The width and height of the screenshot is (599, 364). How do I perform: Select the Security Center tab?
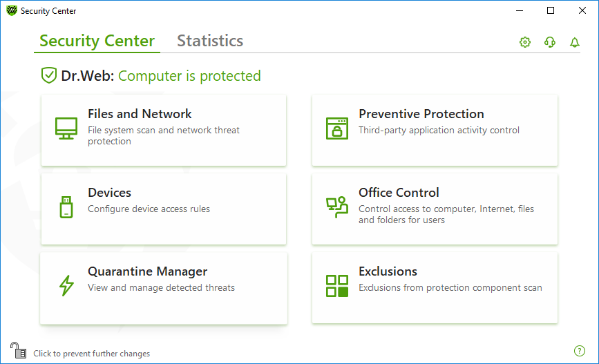point(97,41)
